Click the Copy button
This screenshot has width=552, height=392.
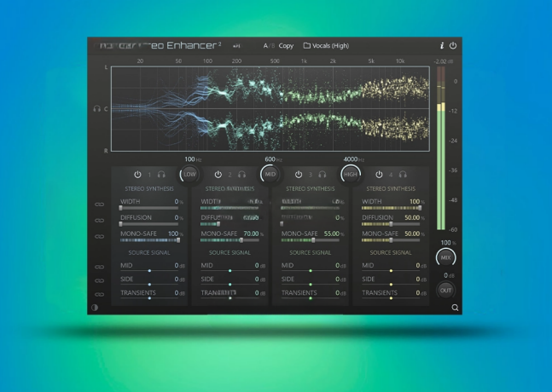[x=286, y=46]
